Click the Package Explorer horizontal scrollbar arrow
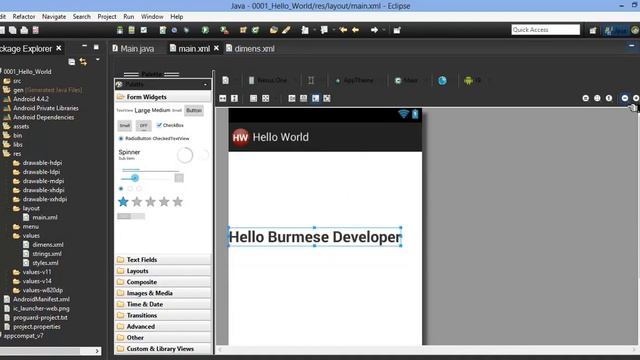The height and width of the screenshot is (360, 640). pyautogui.click(x=97, y=351)
